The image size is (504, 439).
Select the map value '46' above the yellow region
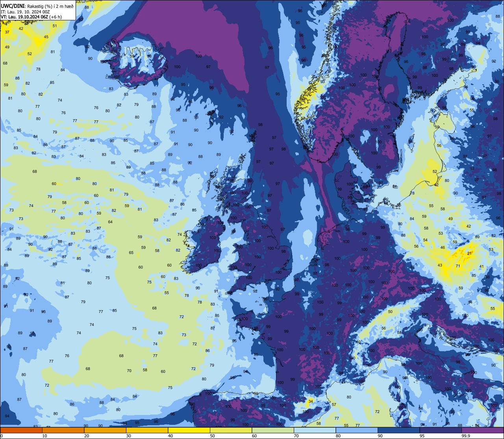[x=443, y=248]
